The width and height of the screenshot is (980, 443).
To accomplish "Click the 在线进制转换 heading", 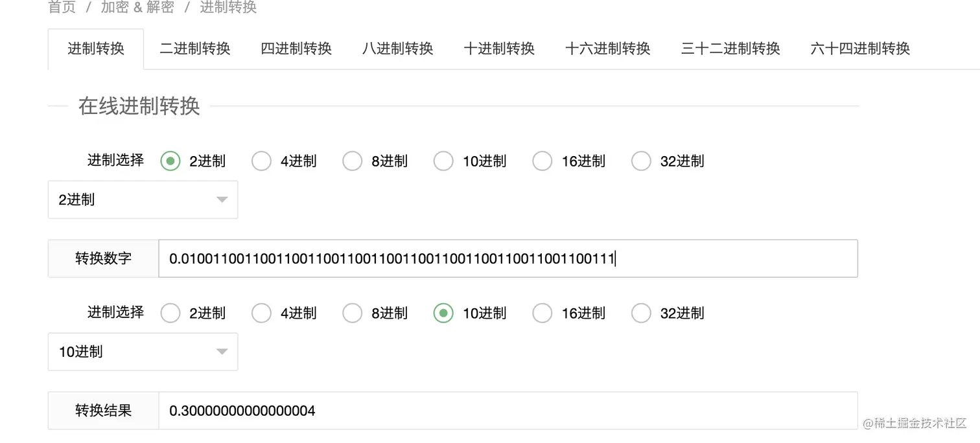I will pos(139,106).
